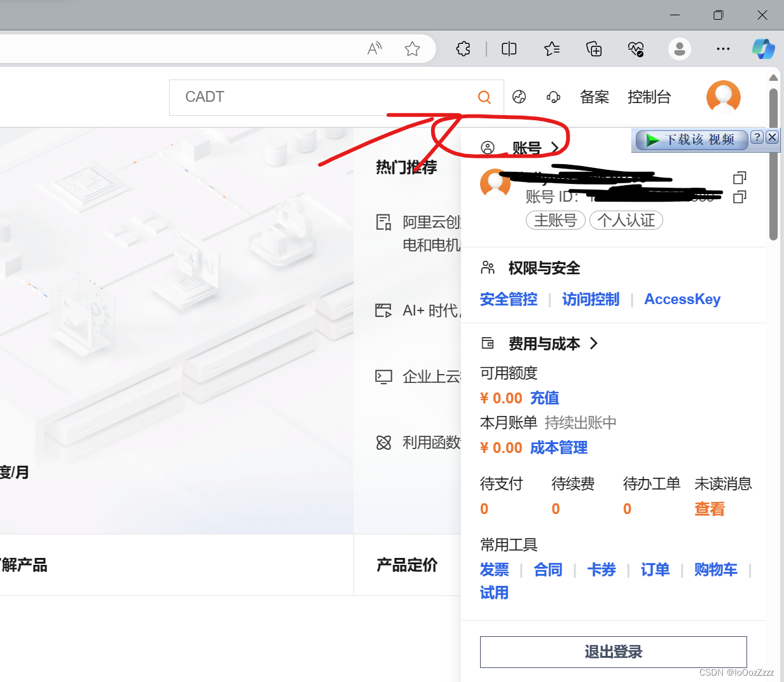This screenshot has height=682, width=784.
Task: Add page to favorites with star icon
Action: [x=412, y=48]
